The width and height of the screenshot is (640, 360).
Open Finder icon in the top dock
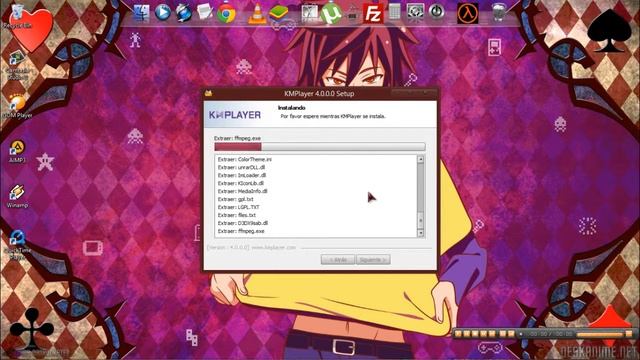point(141,13)
